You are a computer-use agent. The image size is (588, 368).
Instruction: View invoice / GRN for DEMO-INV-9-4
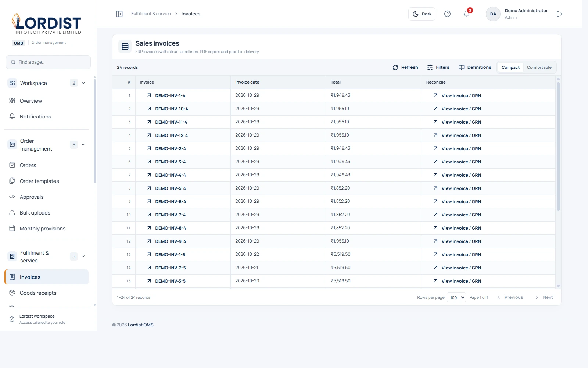[x=461, y=241]
